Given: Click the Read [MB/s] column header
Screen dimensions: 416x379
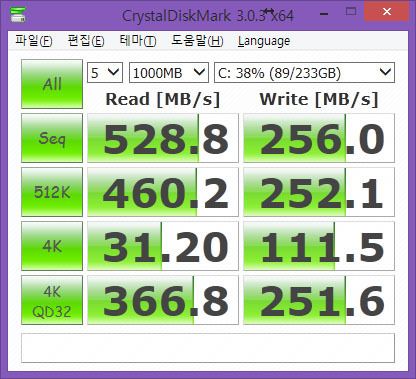Looking at the screenshot, I should pos(163,99).
